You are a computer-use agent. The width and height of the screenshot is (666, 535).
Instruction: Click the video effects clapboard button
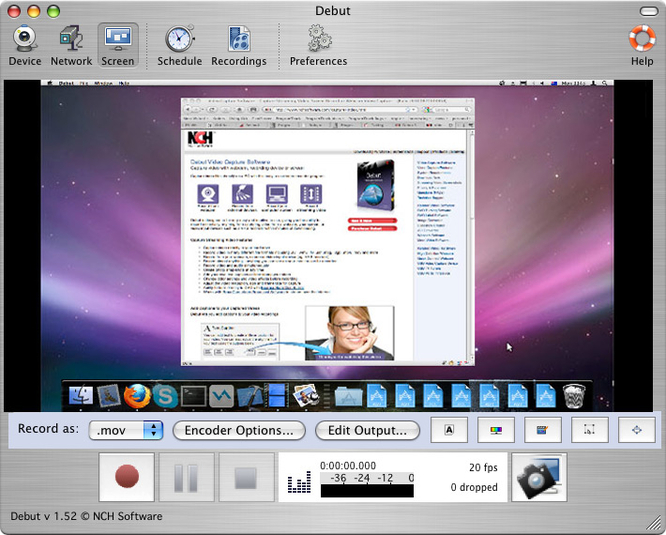(x=543, y=430)
